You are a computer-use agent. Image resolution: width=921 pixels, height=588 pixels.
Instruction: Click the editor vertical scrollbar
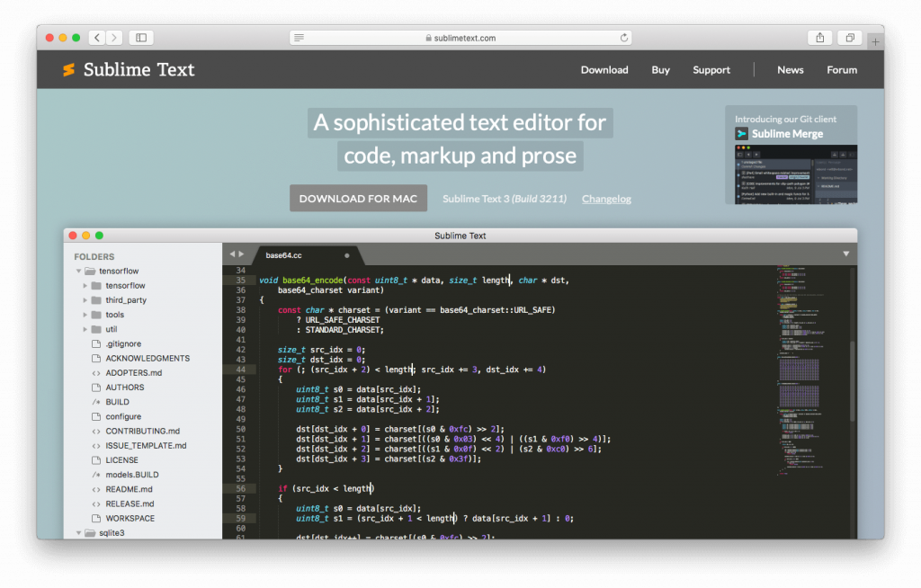(x=853, y=380)
